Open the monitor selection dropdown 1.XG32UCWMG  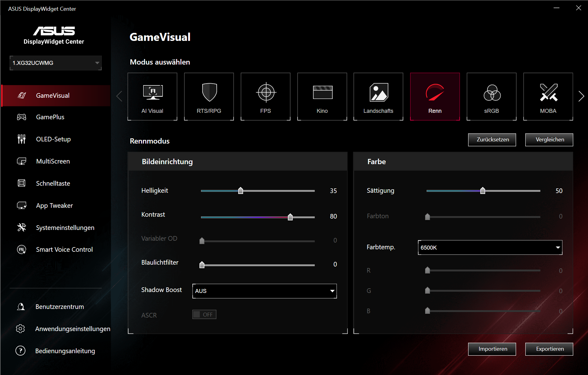[x=56, y=63]
